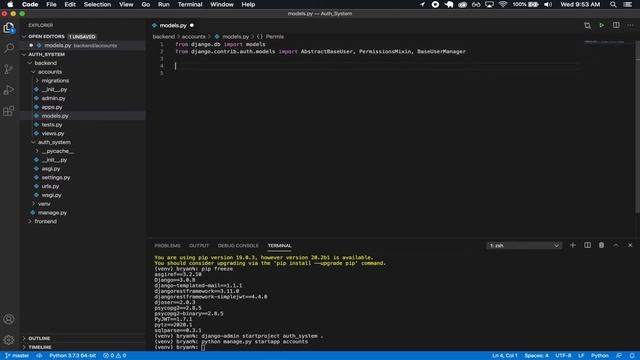Click the editor vertical scrollbar
The width and height of the screenshot is (640, 360).
(637, 127)
